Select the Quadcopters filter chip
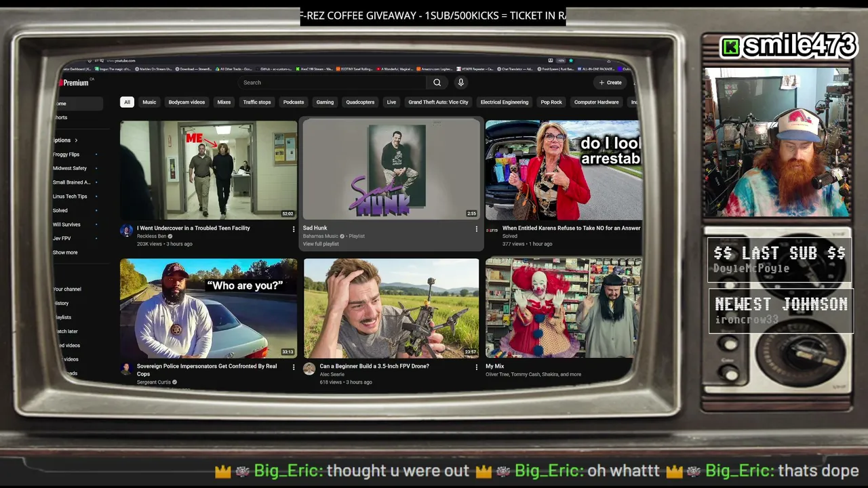The image size is (868, 488). 360,102
